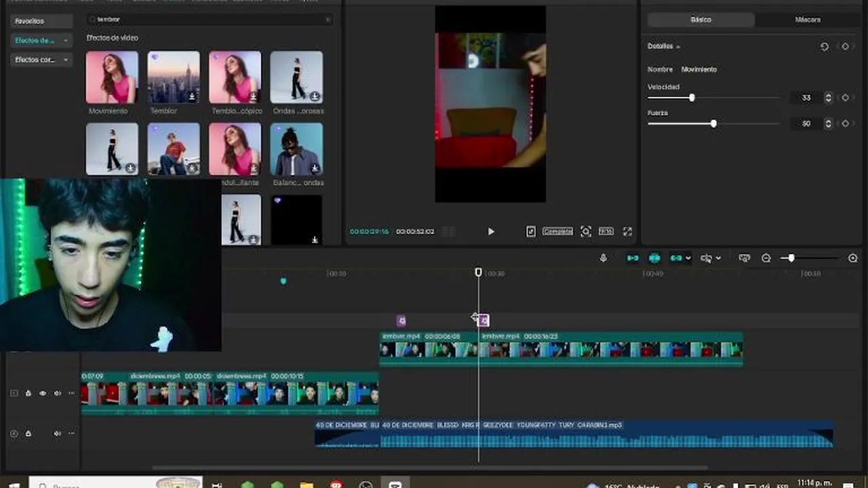Click the Fuerza value field
This screenshot has height=488, width=868.
(x=806, y=123)
